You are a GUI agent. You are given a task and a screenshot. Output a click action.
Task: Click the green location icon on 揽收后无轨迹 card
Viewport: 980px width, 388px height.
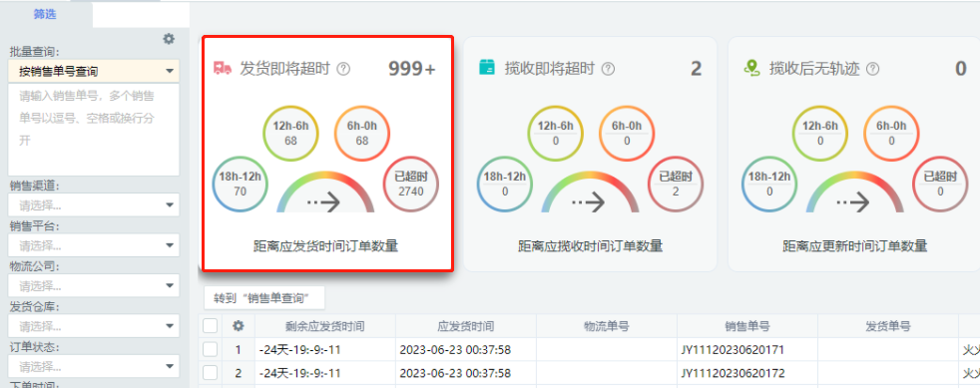click(750, 68)
